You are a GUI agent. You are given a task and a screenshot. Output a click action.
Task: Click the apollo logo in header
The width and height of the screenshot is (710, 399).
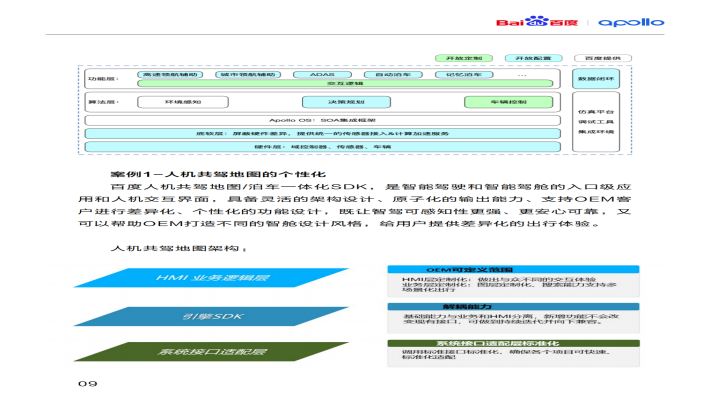631,22
